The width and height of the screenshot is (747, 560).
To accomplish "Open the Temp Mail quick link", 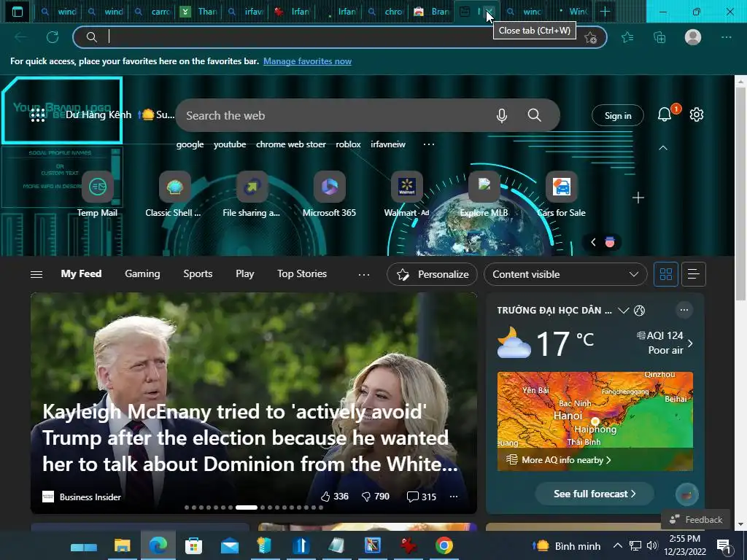I will [x=98, y=195].
